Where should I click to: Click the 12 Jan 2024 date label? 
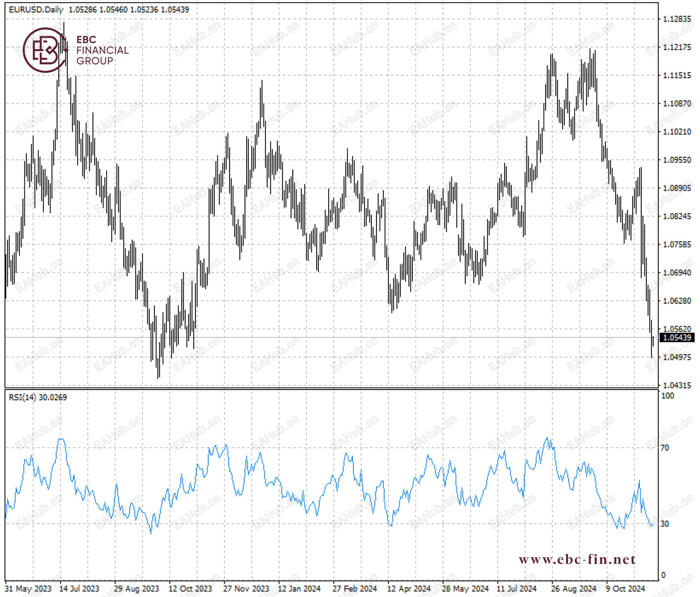pyautogui.click(x=299, y=588)
